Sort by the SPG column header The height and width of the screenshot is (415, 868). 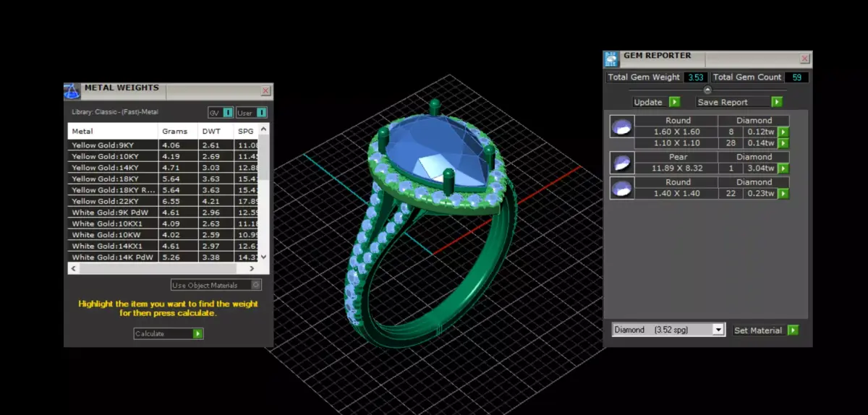246,131
